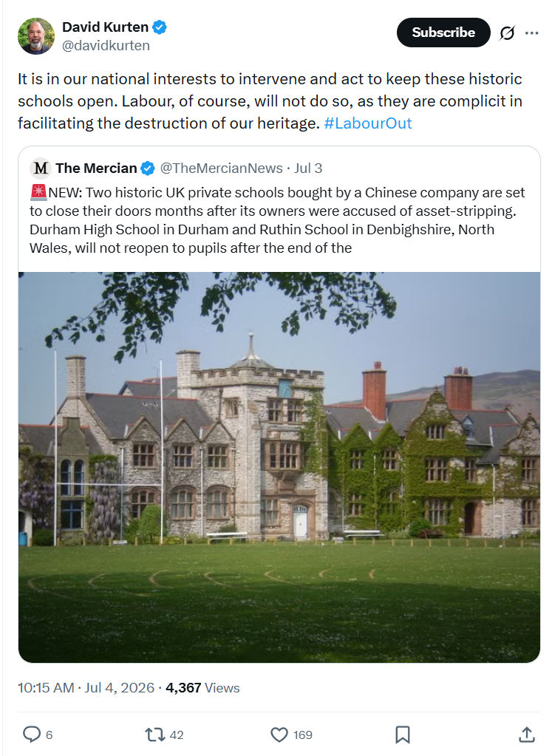
Task: View the 4,367 Views analytics
Action: 202,687
